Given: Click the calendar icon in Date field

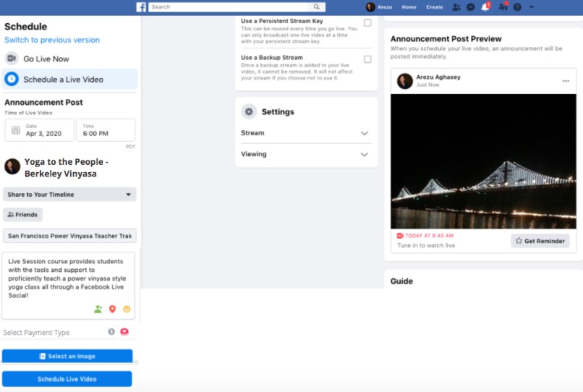Looking at the screenshot, I should pos(16,130).
